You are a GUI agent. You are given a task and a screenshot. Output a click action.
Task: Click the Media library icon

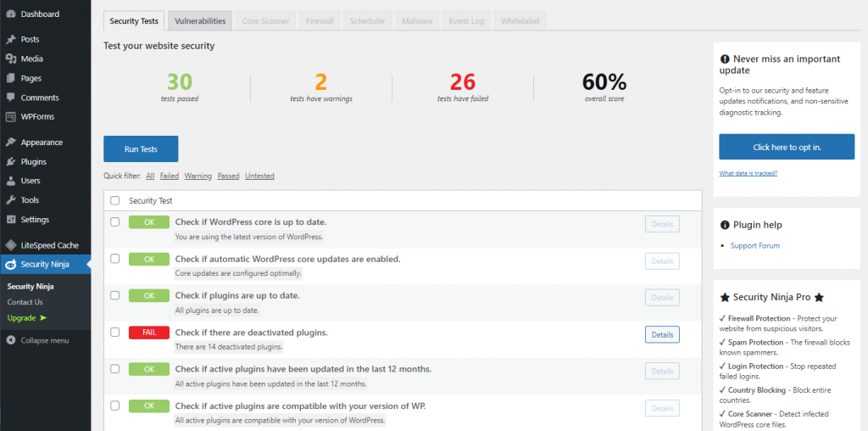pos(10,59)
